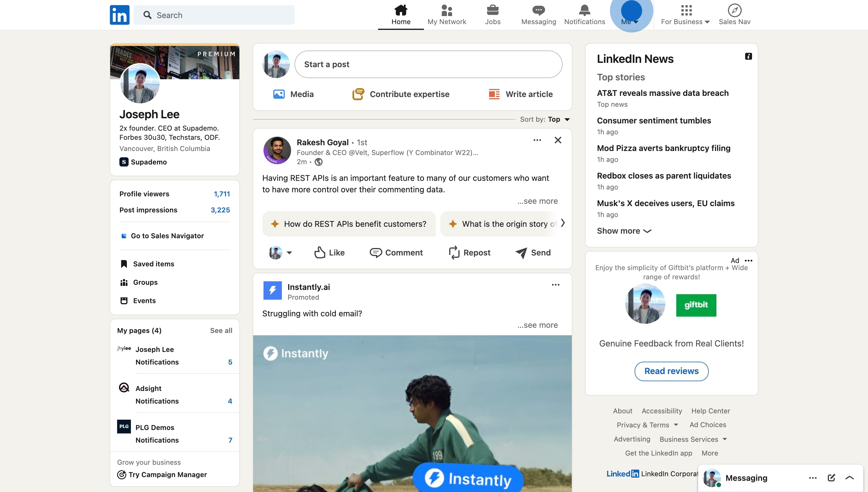The width and height of the screenshot is (868, 492).
Task: Open Joseph Lee page notifications
Action: (x=184, y=362)
